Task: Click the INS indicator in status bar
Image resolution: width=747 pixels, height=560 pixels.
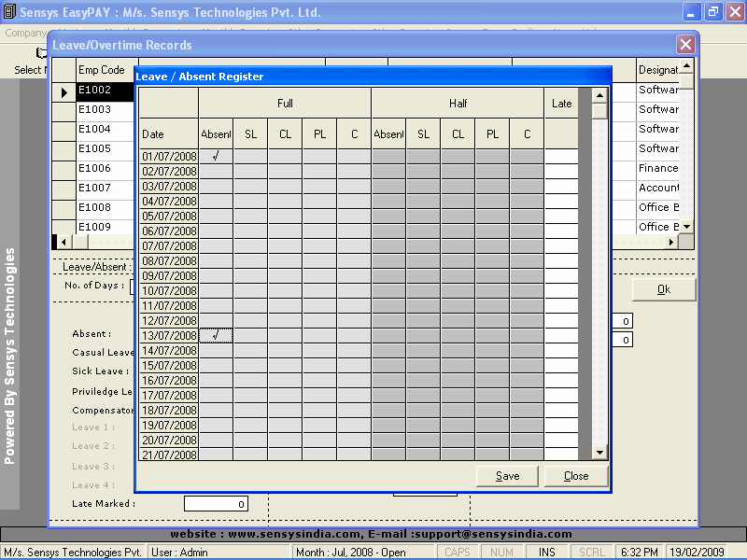Action: [547, 553]
